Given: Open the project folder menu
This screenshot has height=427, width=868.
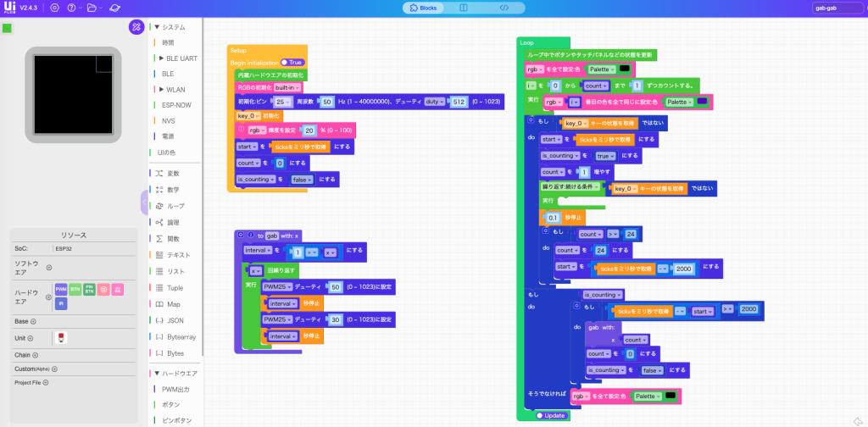Looking at the screenshot, I should 92,8.
